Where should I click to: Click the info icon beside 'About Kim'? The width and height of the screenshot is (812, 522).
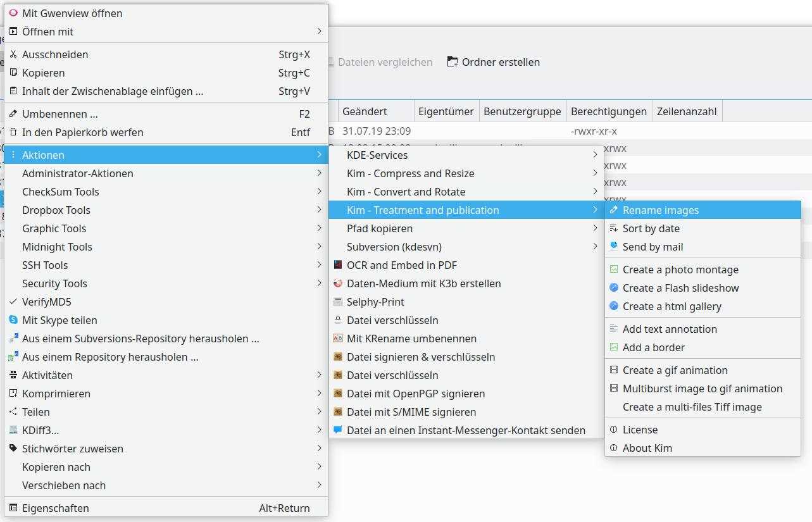[613, 448]
